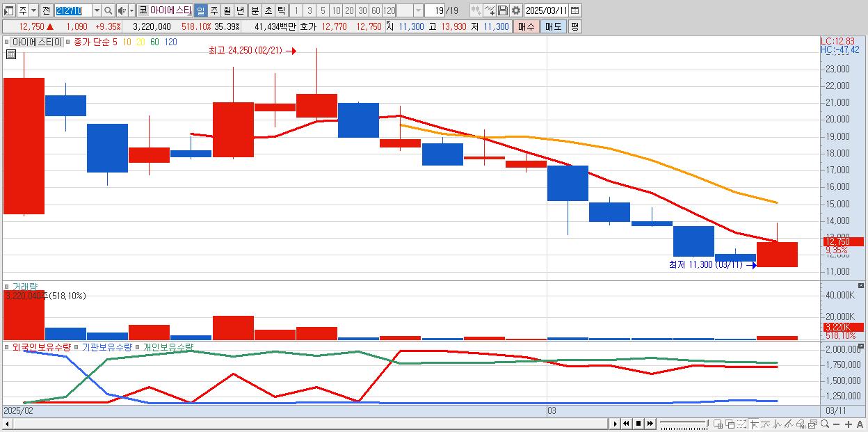Click the dotted range arrows icon
The width and height of the screenshot is (868, 432).
click(741, 424)
